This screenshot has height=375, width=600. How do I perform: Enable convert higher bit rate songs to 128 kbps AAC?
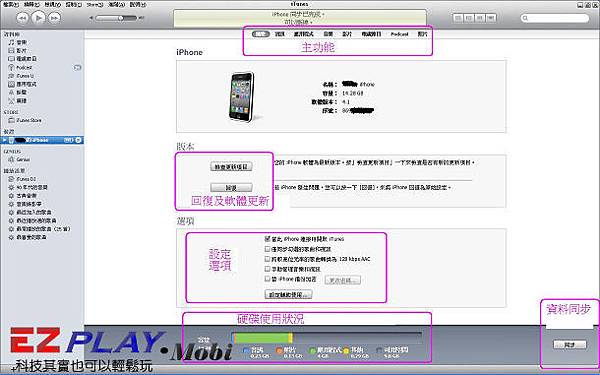267,259
